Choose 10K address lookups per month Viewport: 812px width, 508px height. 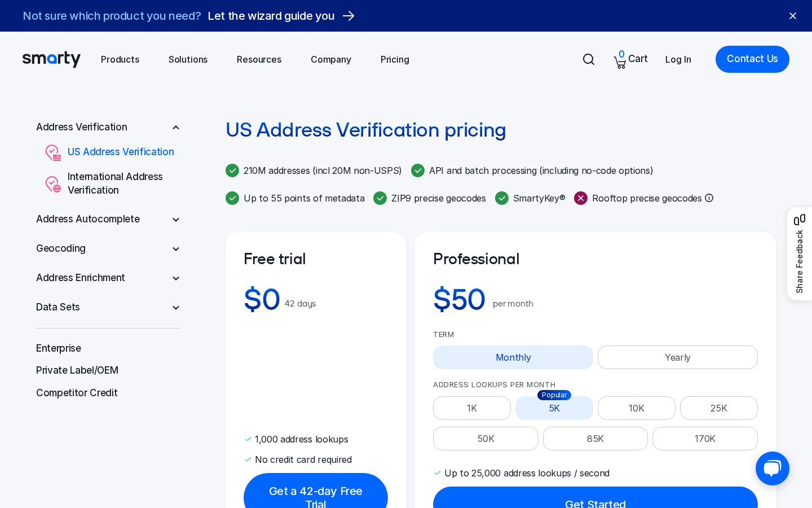pos(637,408)
